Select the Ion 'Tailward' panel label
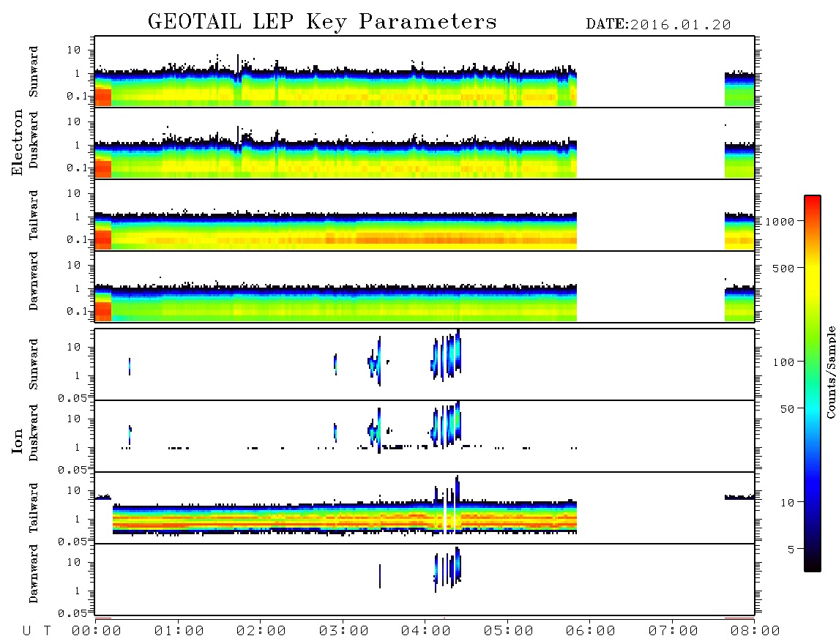836x644 pixels. (34, 508)
